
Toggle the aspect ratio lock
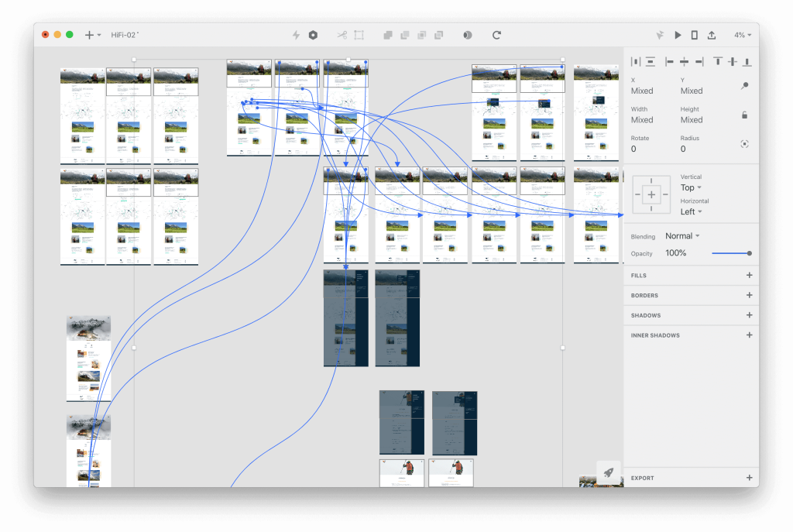tap(744, 115)
